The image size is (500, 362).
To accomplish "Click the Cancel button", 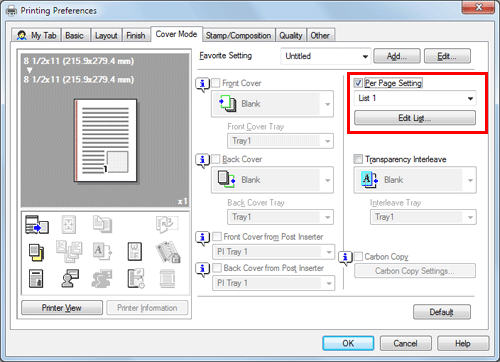I will pyautogui.click(x=406, y=343).
